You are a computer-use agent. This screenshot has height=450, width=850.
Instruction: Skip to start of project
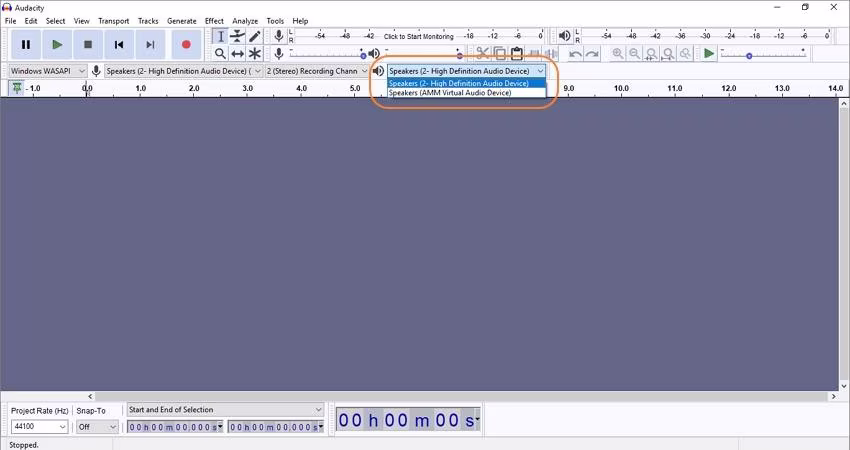coord(119,44)
